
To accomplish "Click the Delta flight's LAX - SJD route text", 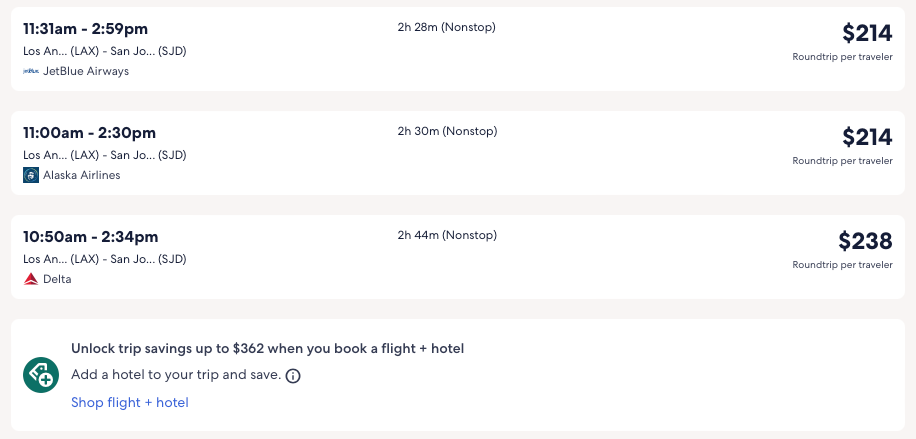I will [105, 259].
